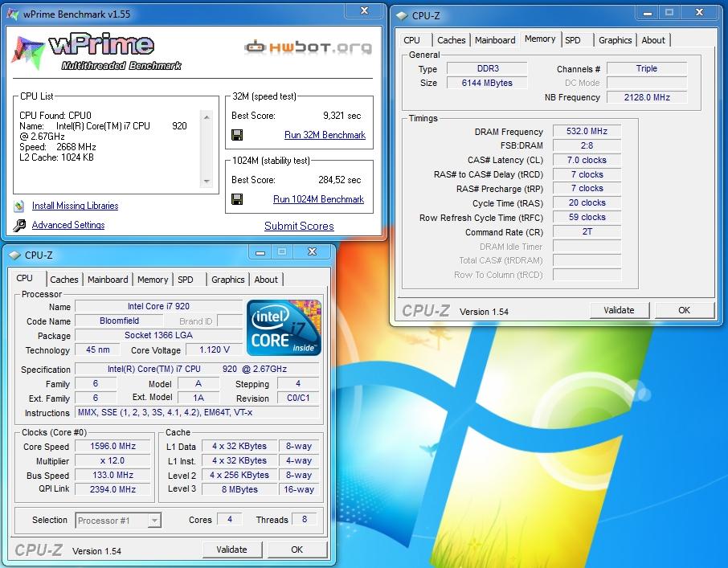The height and width of the screenshot is (568, 728).
Task: Open Advanced Settings link
Action: tap(68, 225)
